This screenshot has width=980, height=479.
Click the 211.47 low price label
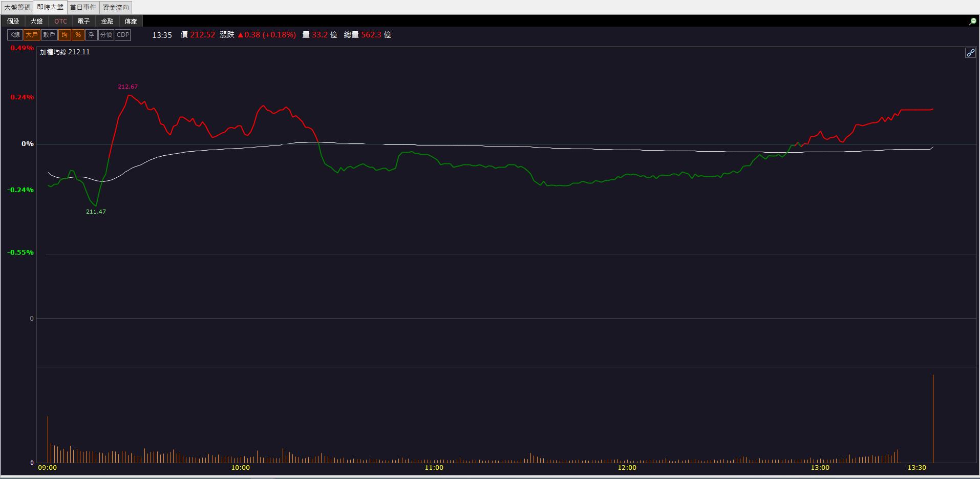pos(96,212)
